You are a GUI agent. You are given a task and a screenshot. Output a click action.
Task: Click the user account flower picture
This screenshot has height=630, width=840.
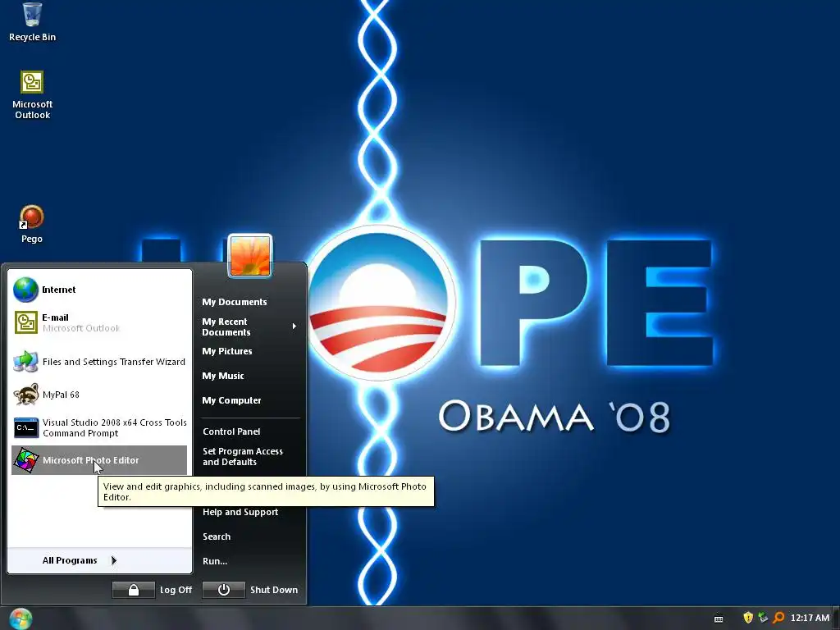250,256
